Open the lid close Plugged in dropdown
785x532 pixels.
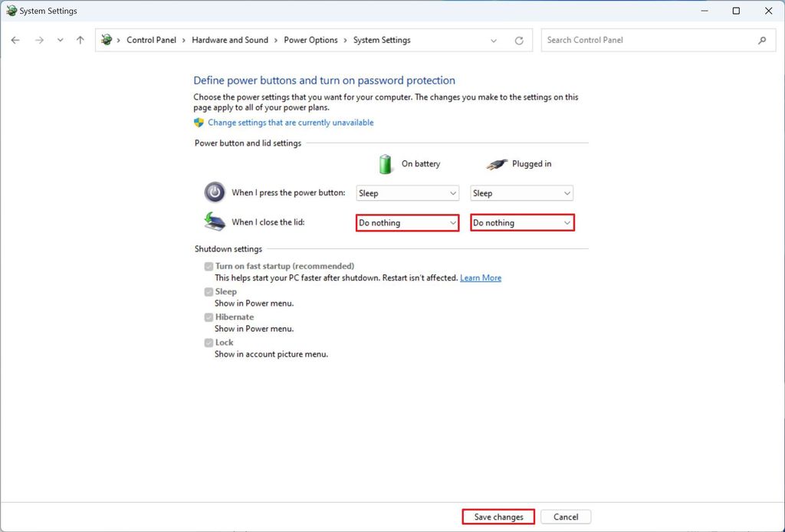click(522, 222)
